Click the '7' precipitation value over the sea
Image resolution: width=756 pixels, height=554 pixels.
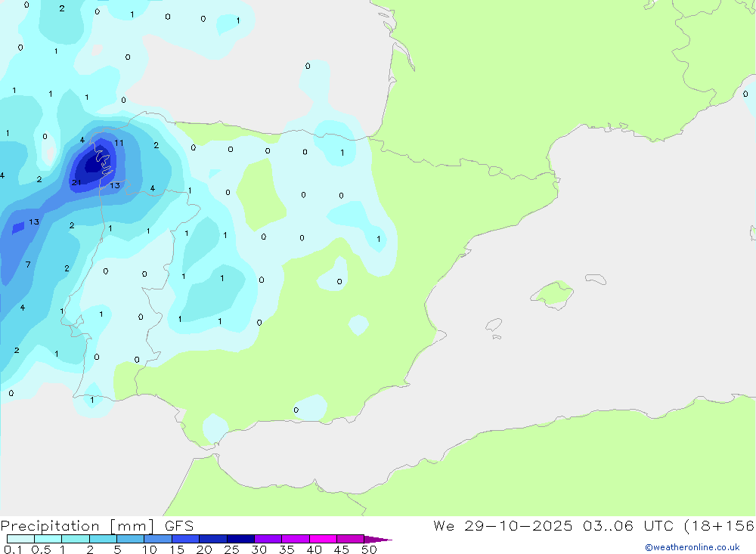point(28,265)
